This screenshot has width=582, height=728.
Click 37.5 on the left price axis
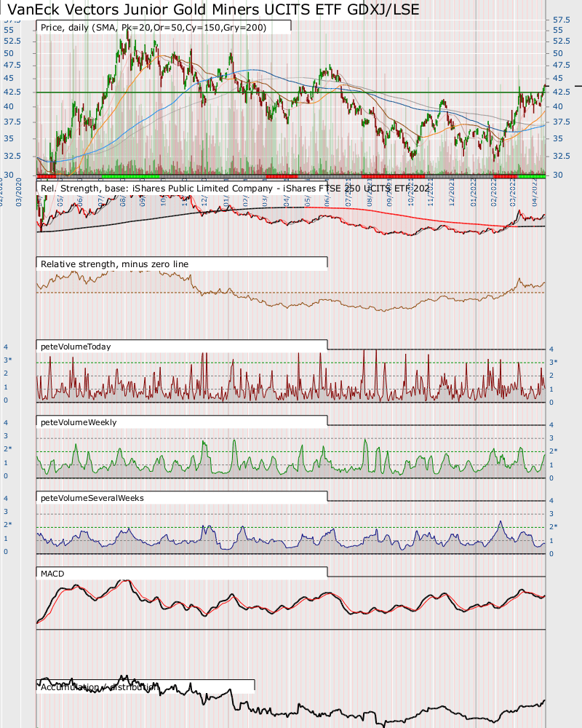pyautogui.click(x=12, y=122)
